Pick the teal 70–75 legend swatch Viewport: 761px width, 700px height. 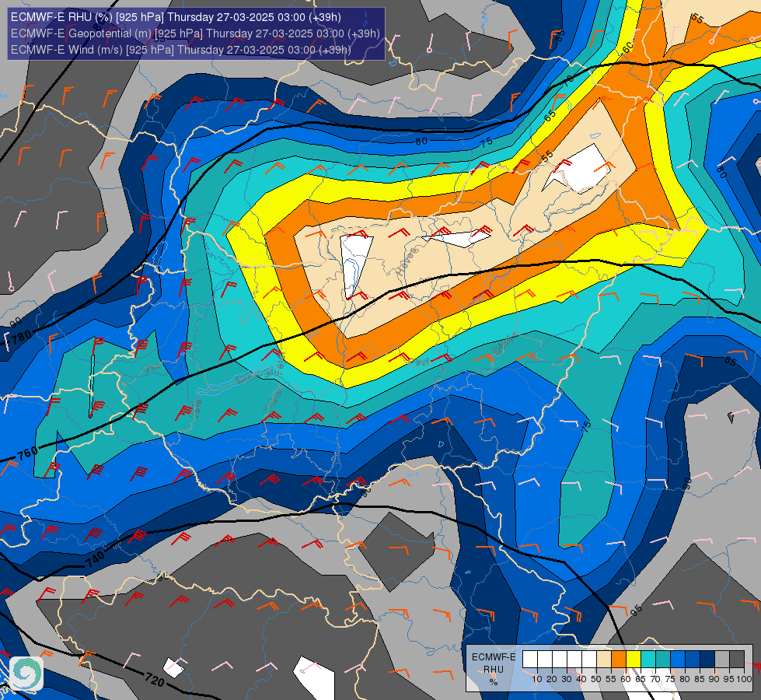663,659
